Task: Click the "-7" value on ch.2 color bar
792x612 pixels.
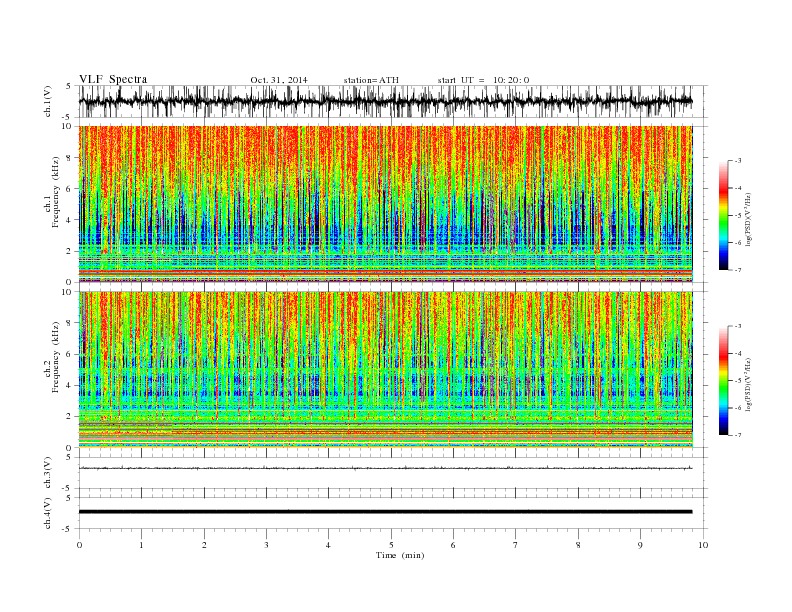Action: click(x=737, y=435)
